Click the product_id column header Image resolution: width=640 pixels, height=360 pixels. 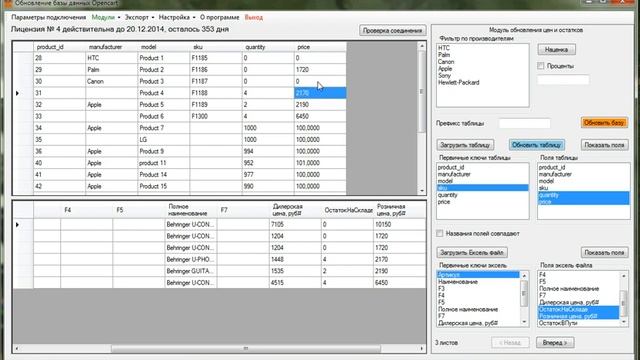click(x=59, y=47)
